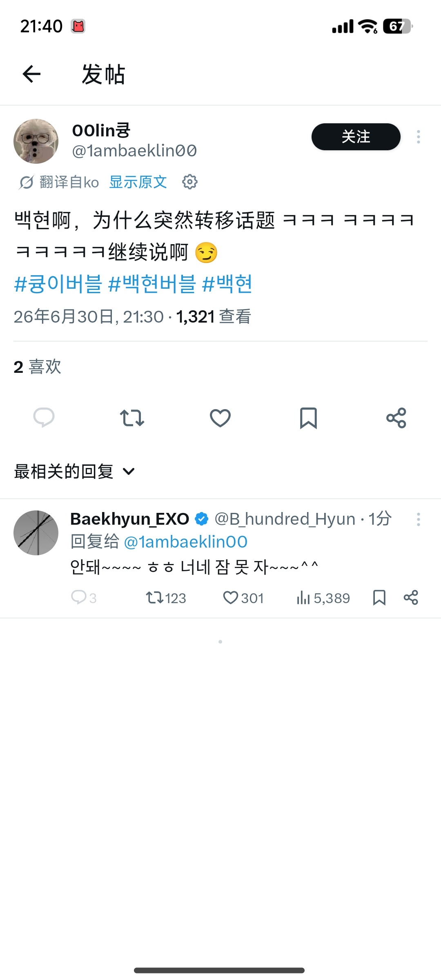The image size is (441, 980).
Task: Bookmark the main post
Action: (x=308, y=418)
